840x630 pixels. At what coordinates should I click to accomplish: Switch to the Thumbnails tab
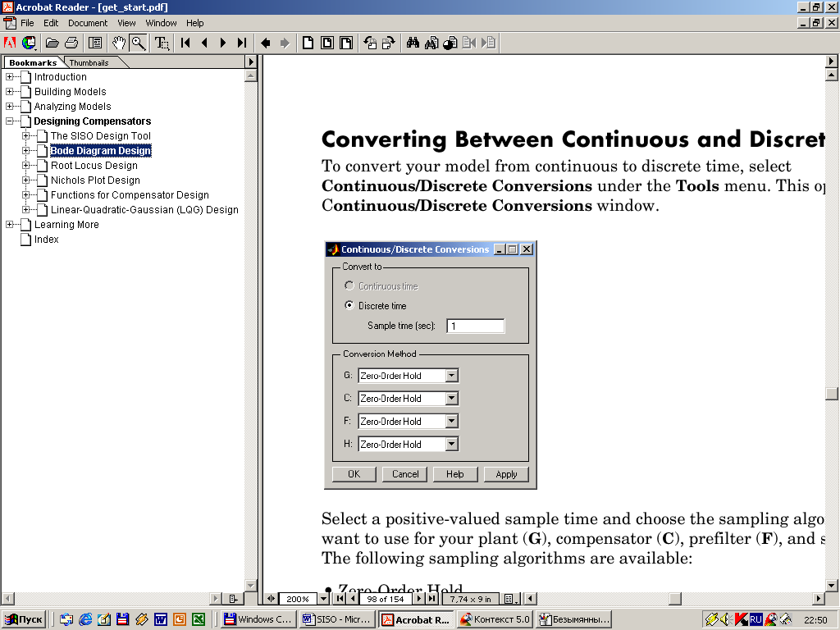89,62
